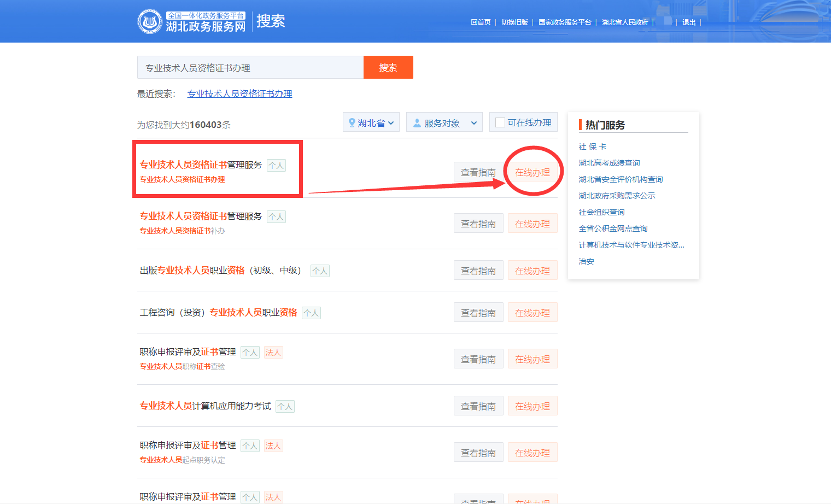The image size is (831, 504).
Task: Open the 湖北省 region dropdown
Action: click(x=371, y=122)
